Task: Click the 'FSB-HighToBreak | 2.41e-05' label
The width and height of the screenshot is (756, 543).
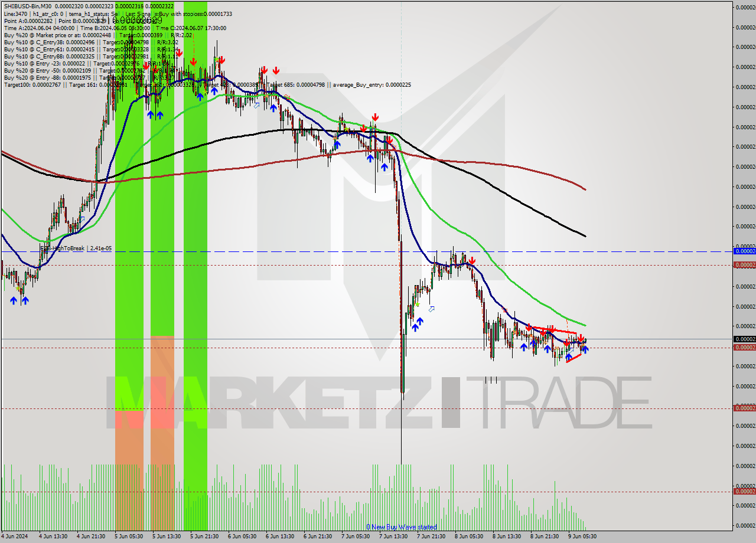Action: click(76, 248)
